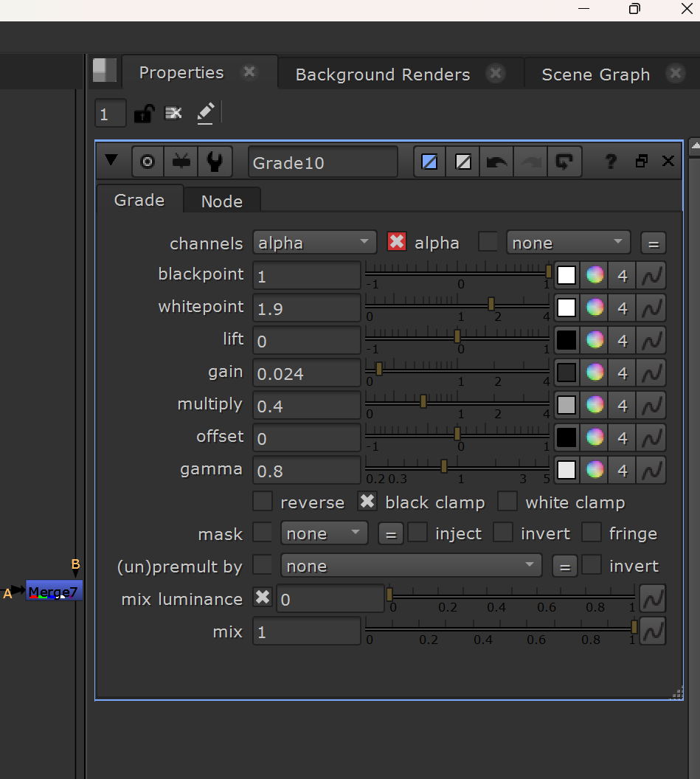Viewport: 700px width, 779px height.
Task: Open the mask channel none dropdown
Action: point(324,533)
